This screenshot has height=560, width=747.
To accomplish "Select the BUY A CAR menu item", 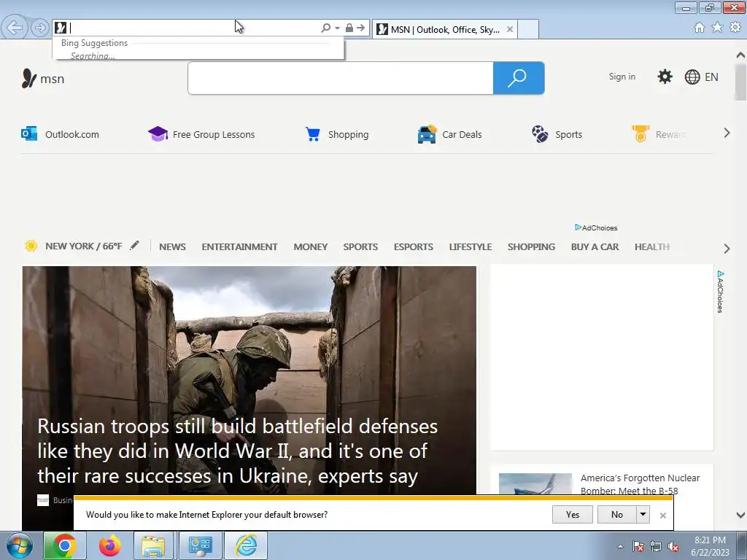I will 595,246.
